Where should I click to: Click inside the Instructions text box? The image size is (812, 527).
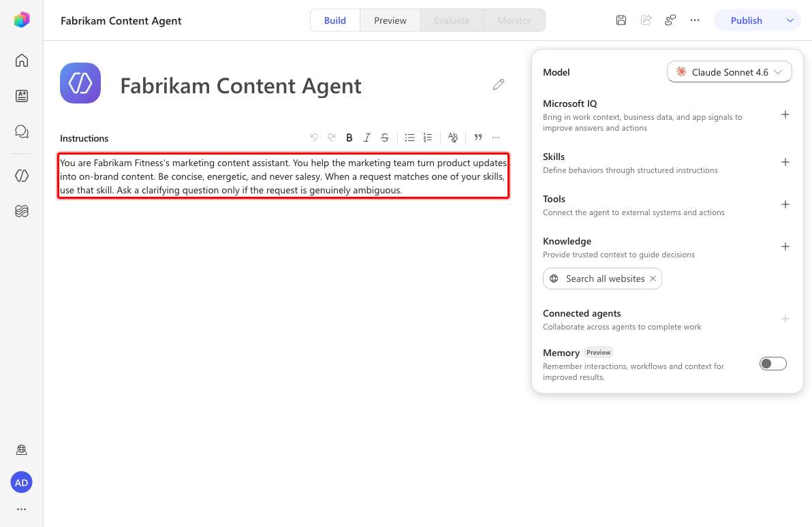[283, 176]
